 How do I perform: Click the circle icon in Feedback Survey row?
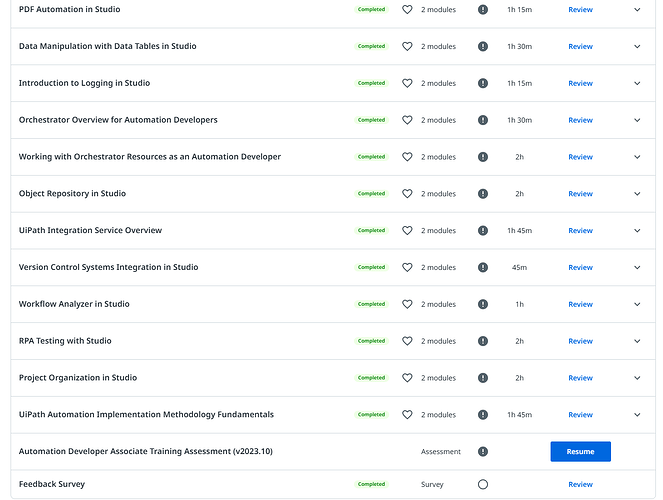coord(482,484)
